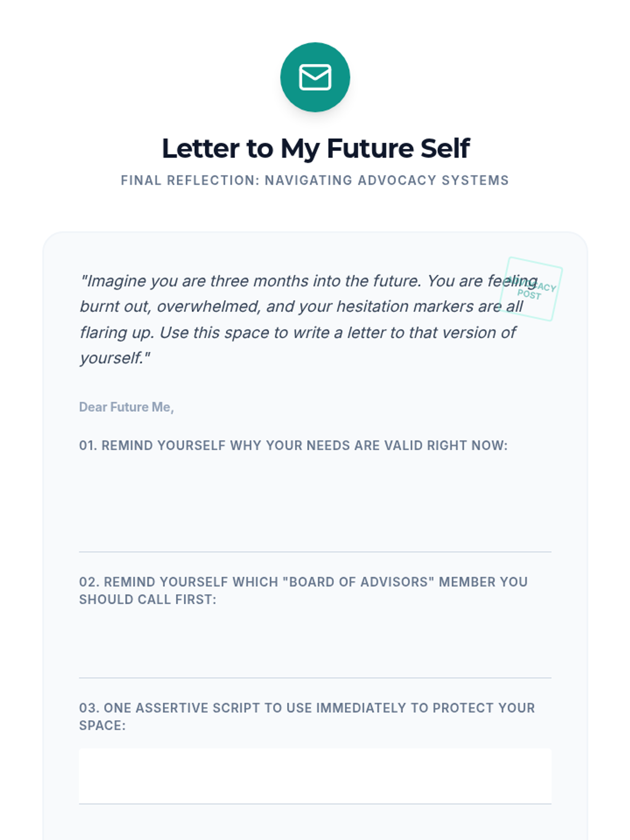Click the prompt line 'flaring up. Use this space'
This screenshot has width=630, height=840.
tap(298, 332)
